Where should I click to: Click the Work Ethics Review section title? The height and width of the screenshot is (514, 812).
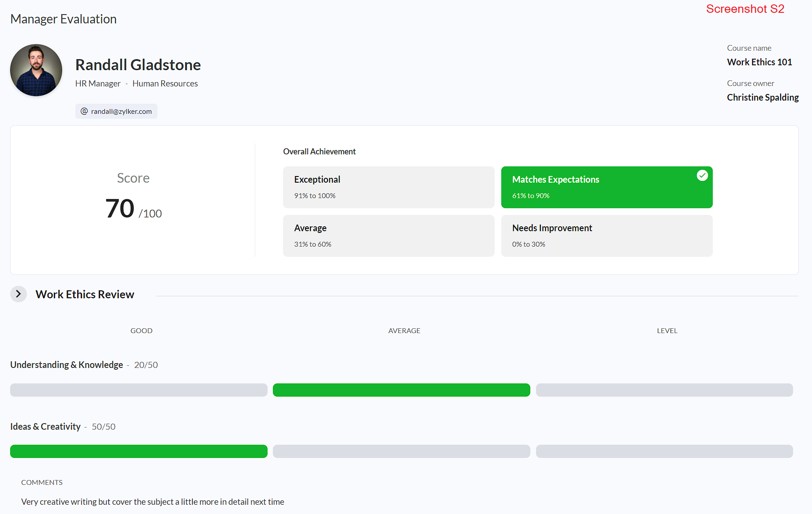coord(85,294)
